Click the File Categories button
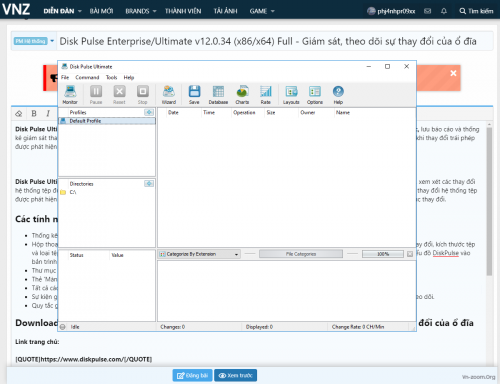This screenshot has width=500, height=384. pyautogui.click(x=301, y=254)
